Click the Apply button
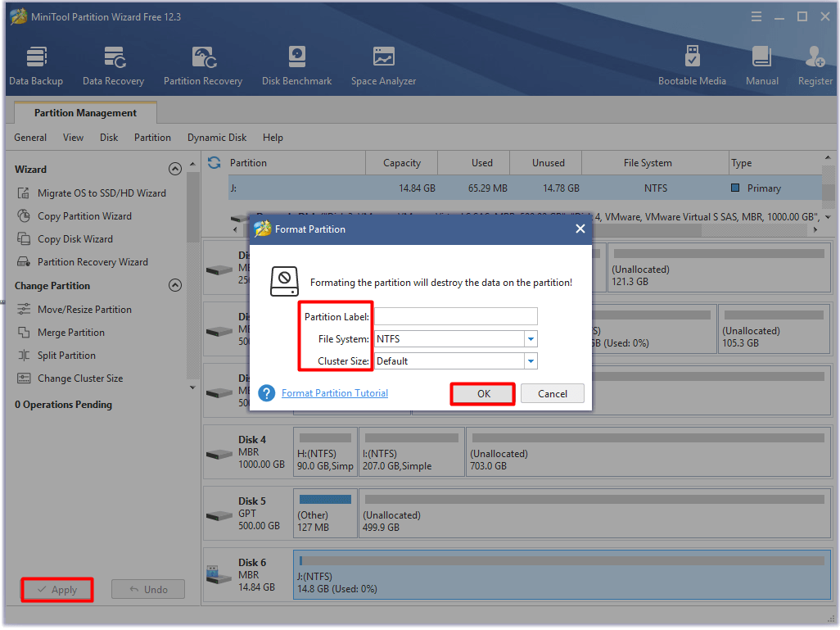This screenshot has height=630, width=840. [x=57, y=590]
